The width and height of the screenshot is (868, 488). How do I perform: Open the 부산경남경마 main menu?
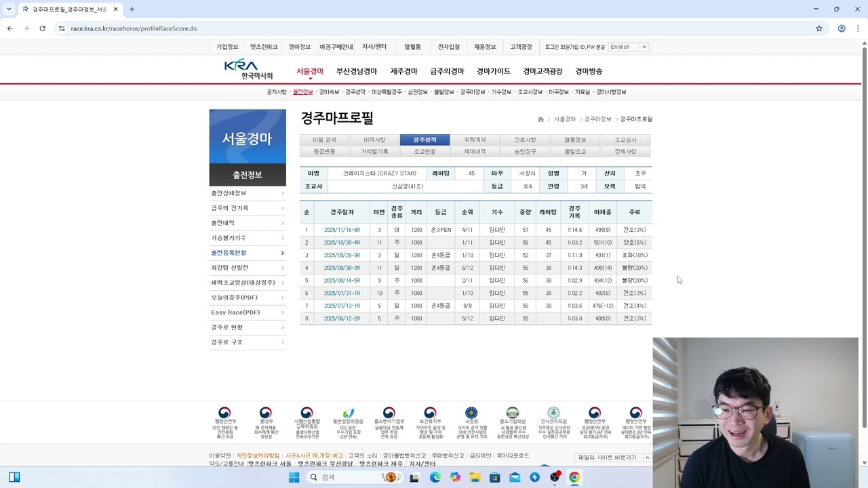point(357,71)
